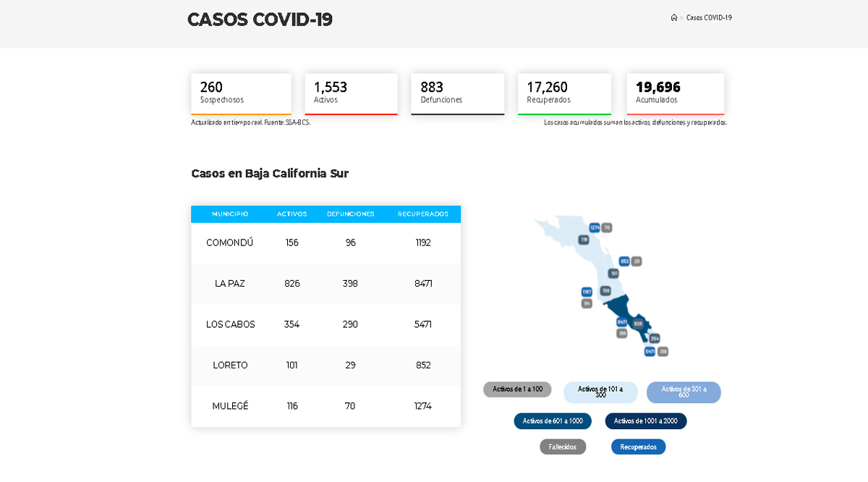Click the dark 156 badge on the map
The width and height of the screenshot is (868, 482).
pos(605,291)
